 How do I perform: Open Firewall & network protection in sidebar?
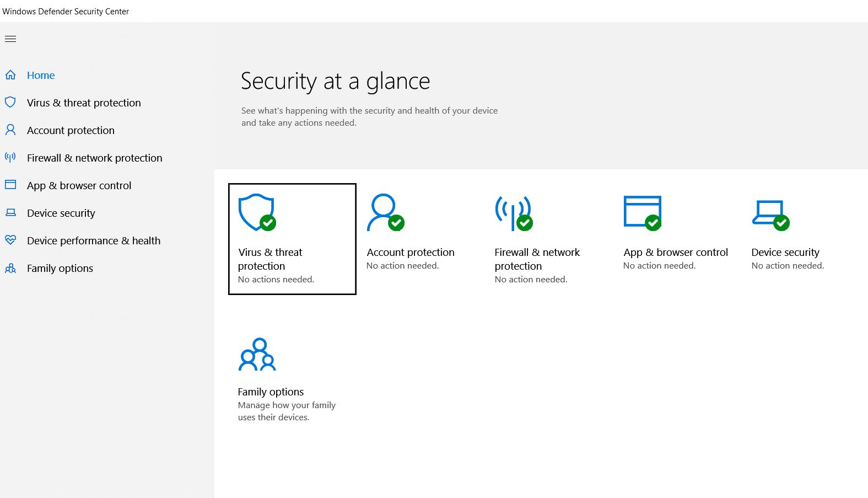(95, 158)
